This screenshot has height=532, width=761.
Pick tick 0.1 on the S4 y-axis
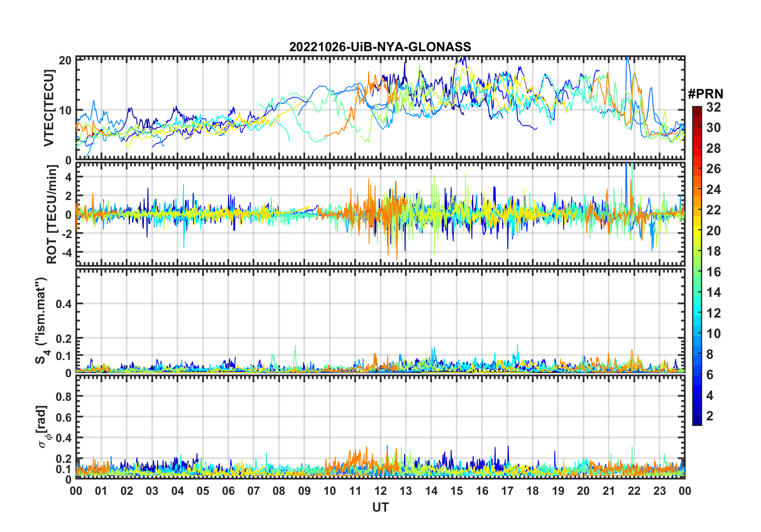[x=64, y=356]
